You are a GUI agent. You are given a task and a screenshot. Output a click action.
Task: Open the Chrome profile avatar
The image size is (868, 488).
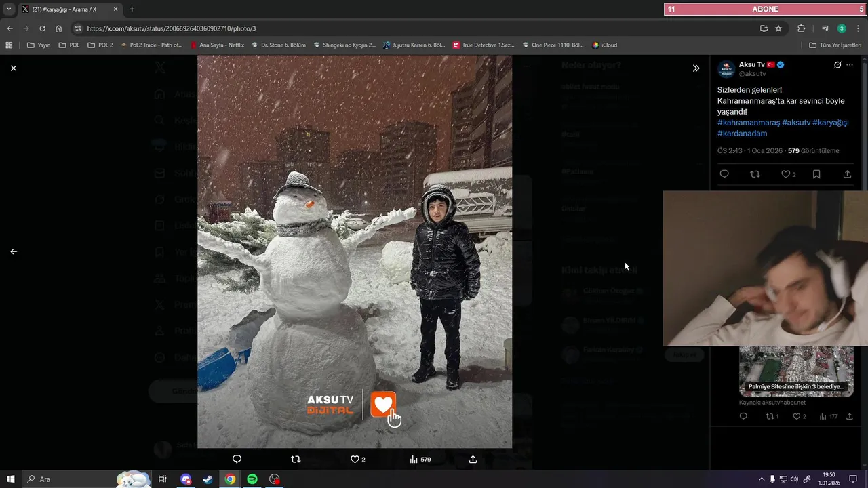coord(842,28)
